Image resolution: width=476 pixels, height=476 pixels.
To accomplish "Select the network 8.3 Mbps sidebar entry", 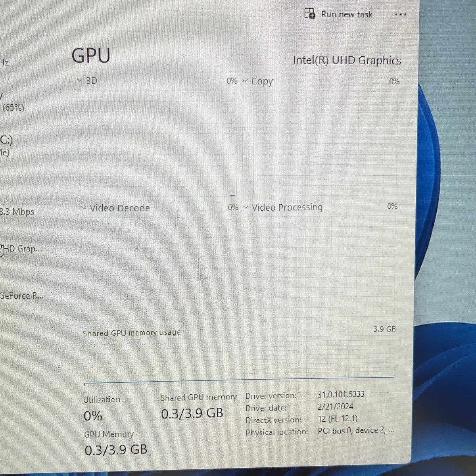I will click(x=17, y=212).
